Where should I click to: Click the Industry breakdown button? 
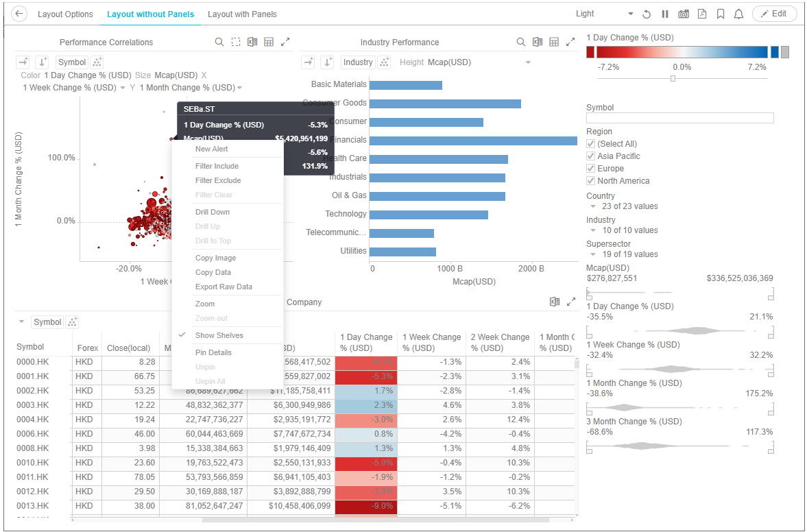coord(358,62)
